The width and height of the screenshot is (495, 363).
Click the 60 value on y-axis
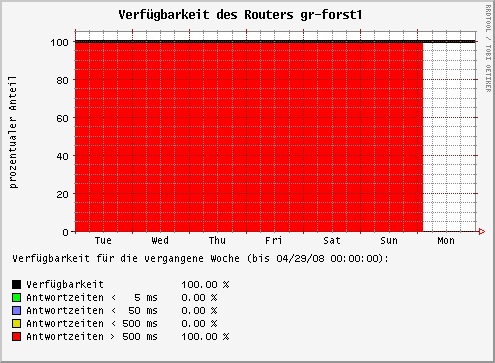62,118
